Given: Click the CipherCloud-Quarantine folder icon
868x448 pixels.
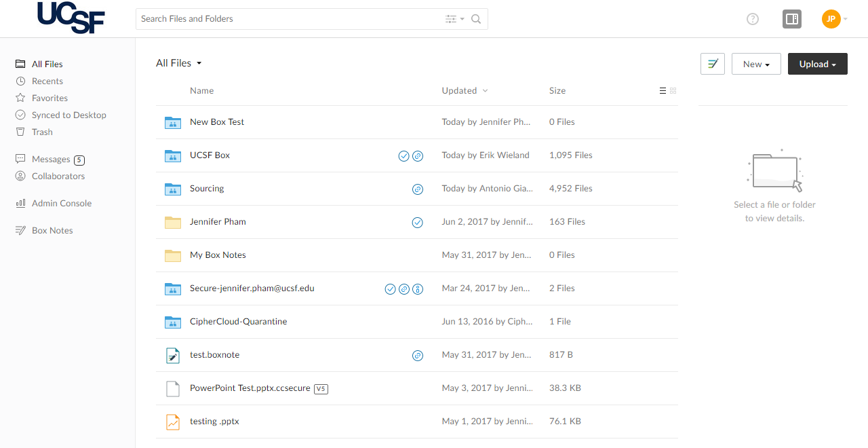Looking at the screenshot, I should pos(173,322).
